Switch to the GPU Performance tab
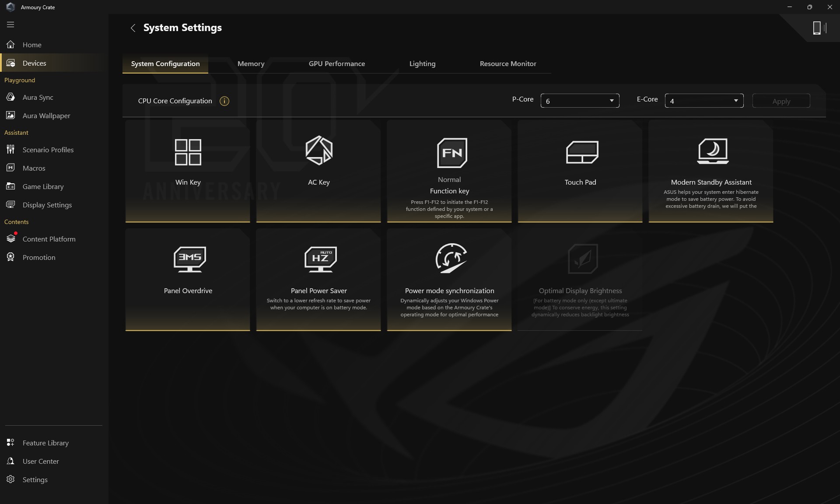 337,64
